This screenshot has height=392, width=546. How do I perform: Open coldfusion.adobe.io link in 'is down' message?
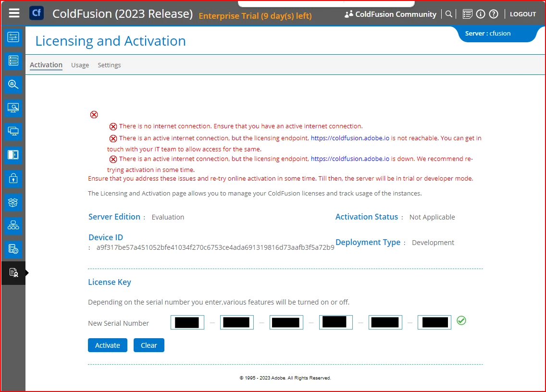tap(350, 159)
